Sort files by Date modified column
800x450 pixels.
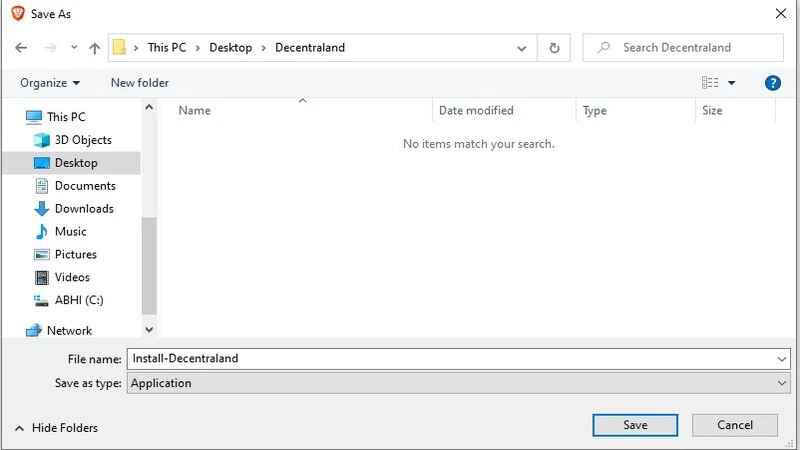point(476,111)
